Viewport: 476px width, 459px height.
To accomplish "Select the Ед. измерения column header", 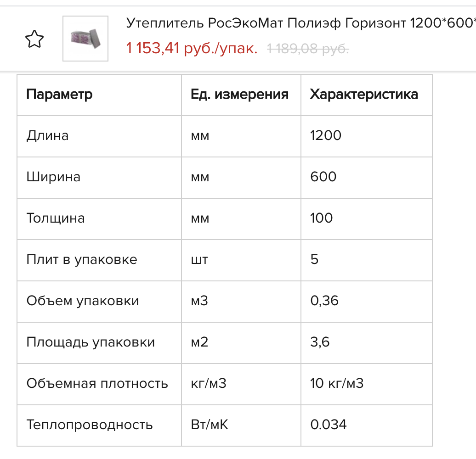I will [240, 95].
